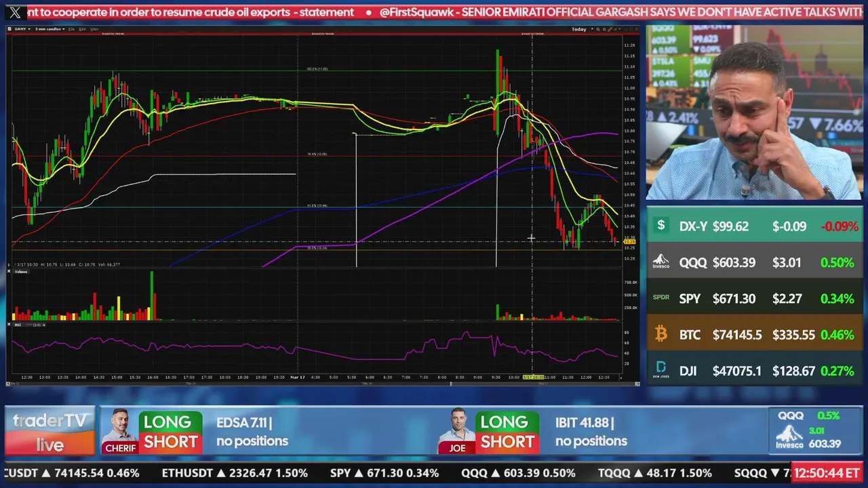Click the highlighted current price tag on price axis

coord(629,241)
